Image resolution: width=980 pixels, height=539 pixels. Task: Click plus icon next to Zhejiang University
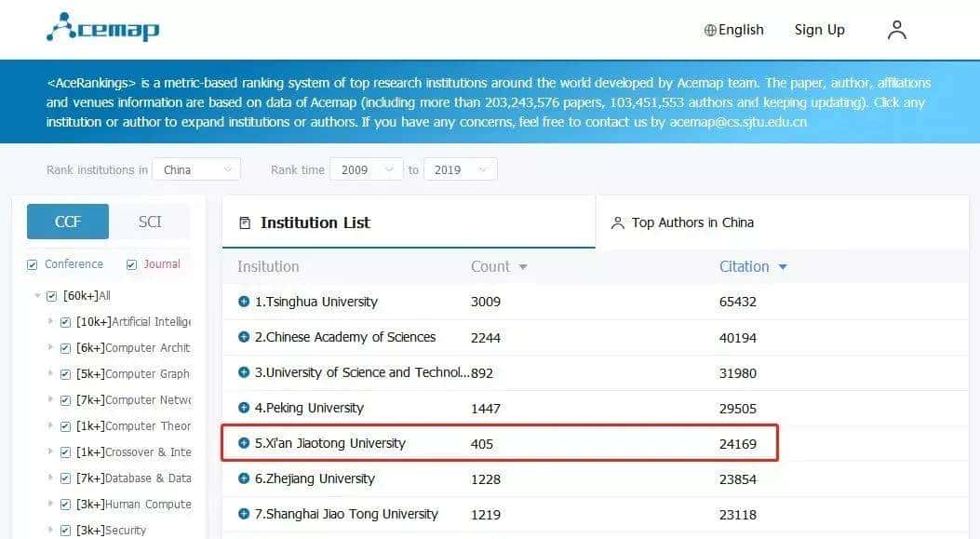(244, 478)
